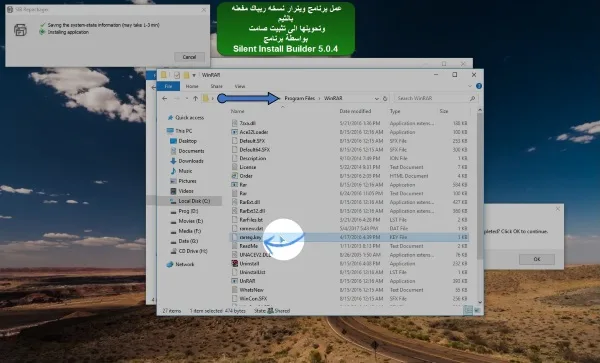Expand the ribbon with chevron arrow

click(x=470, y=86)
